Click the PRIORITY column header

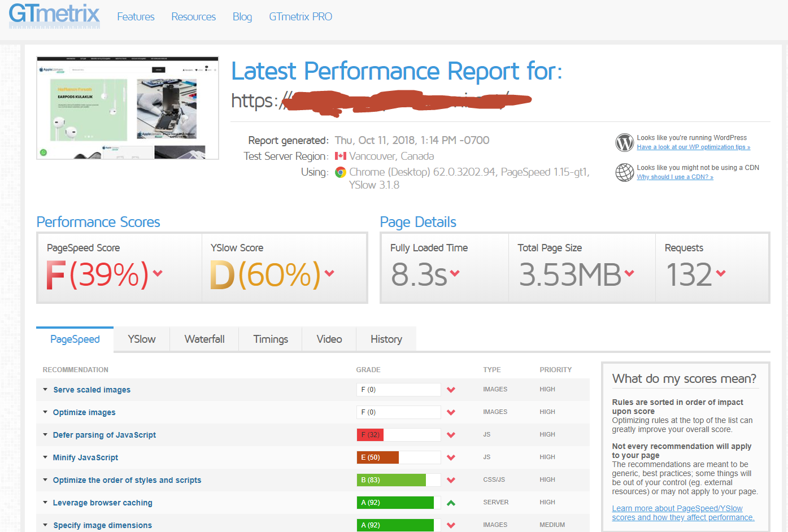click(556, 370)
